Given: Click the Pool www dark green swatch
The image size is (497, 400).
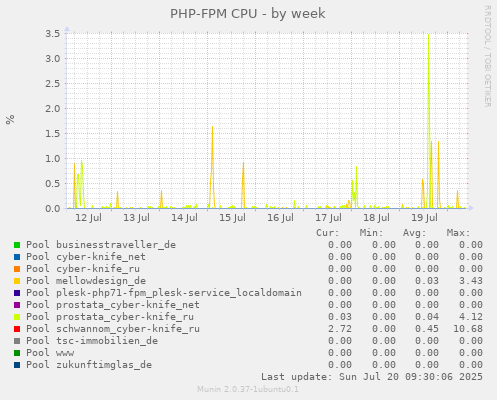Looking at the screenshot, I should pyautogui.click(x=17, y=353).
